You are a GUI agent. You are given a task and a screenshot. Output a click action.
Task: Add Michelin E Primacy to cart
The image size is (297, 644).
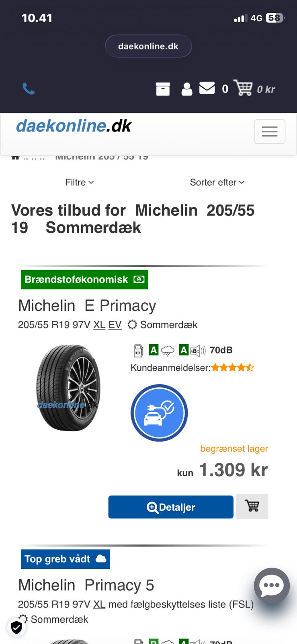(x=252, y=506)
